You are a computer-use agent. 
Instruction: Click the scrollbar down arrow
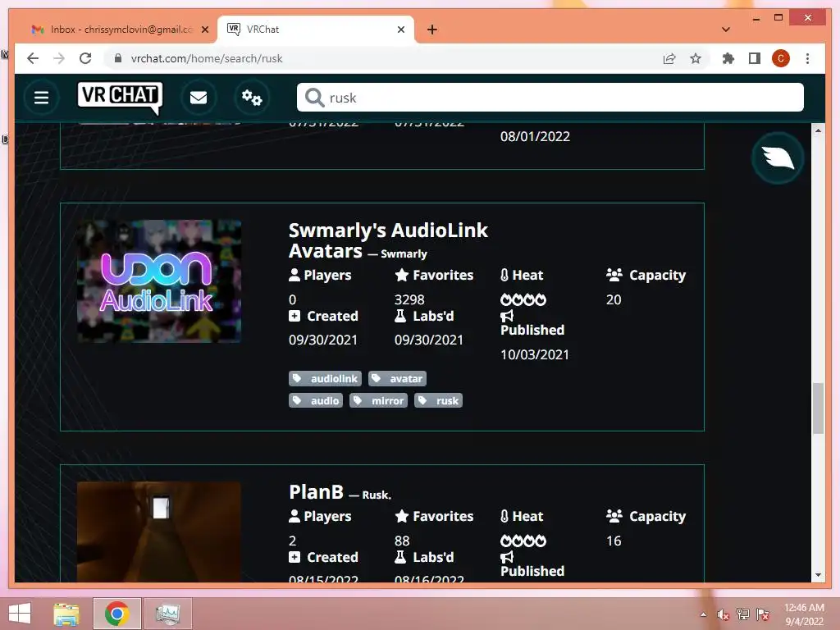(818, 575)
